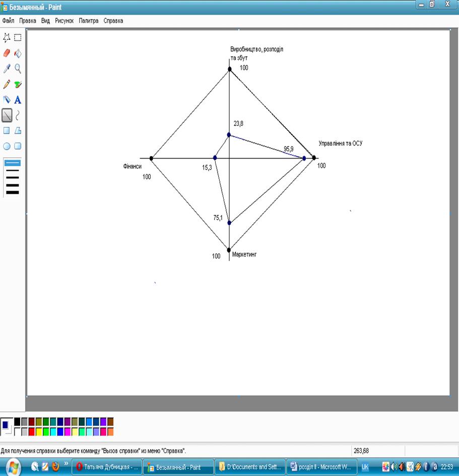Select the middle line width option
The width and height of the screenshot is (459, 476).
pos(13,178)
